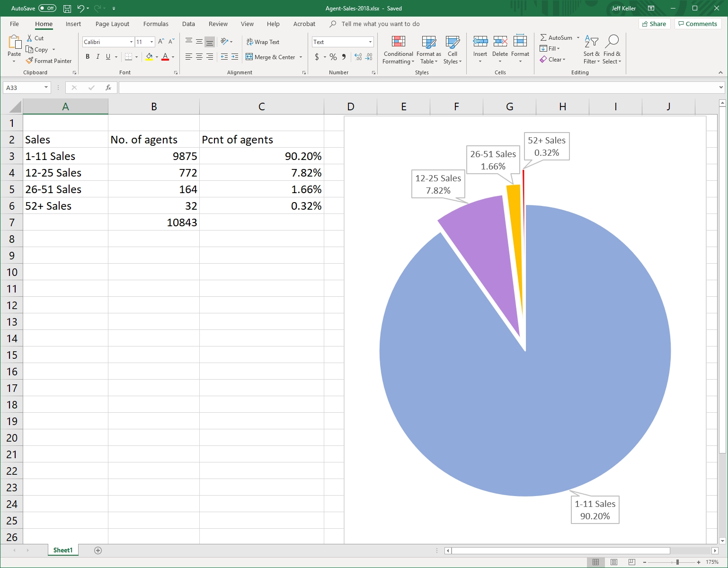Open the font name Calibri dropdown
The image size is (728, 568).
[131, 42]
